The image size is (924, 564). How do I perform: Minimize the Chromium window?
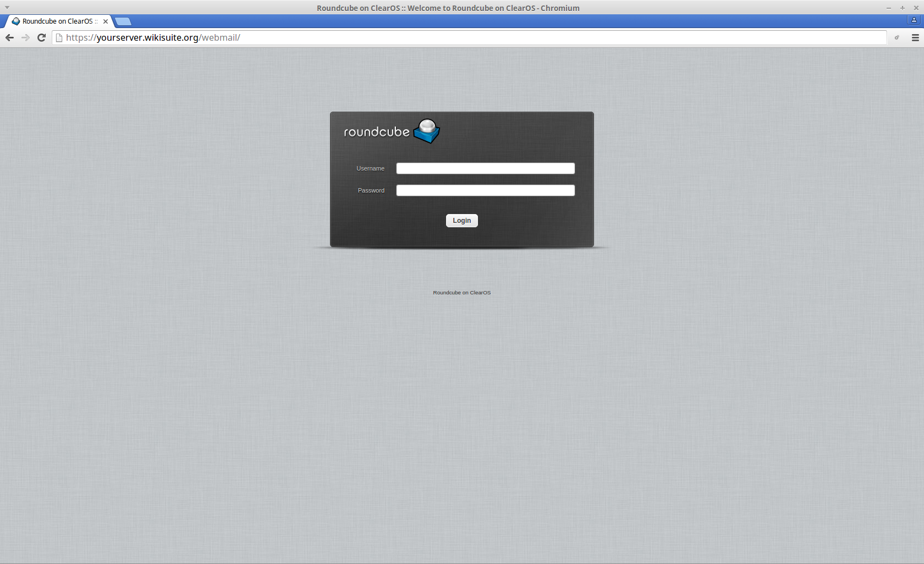click(x=888, y=8)
